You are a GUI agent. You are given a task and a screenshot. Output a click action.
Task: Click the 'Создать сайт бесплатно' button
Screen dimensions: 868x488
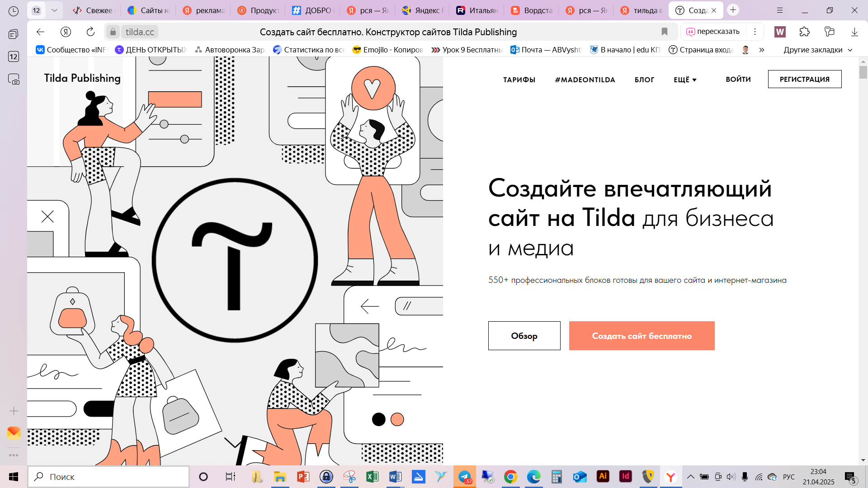tap(642, 336)
